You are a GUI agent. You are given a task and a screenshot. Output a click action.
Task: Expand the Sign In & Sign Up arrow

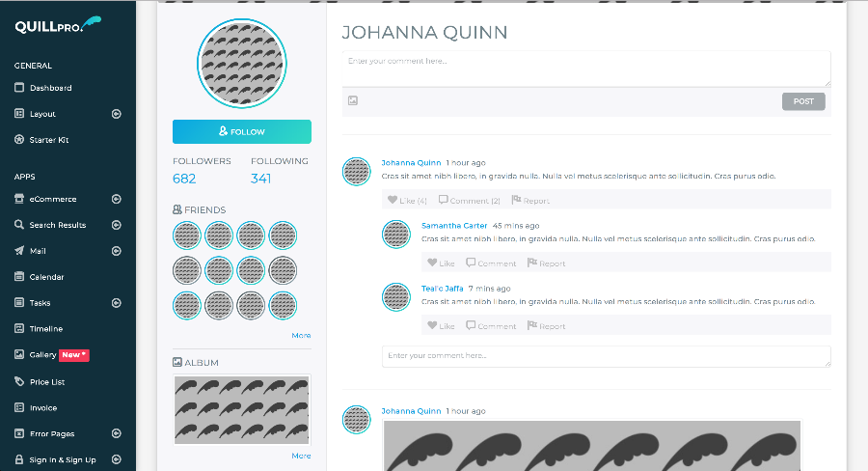point(117,459)
